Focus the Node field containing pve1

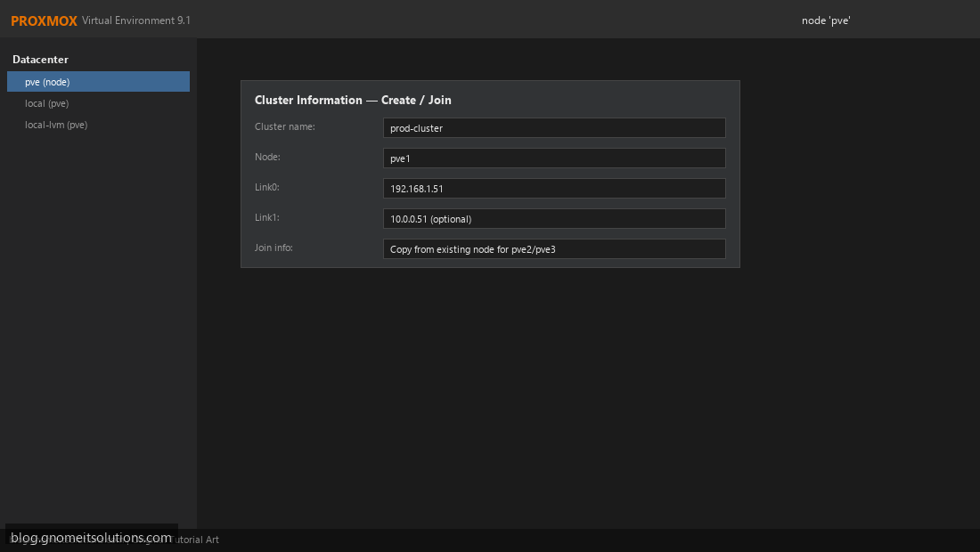[x=554, y=158]
